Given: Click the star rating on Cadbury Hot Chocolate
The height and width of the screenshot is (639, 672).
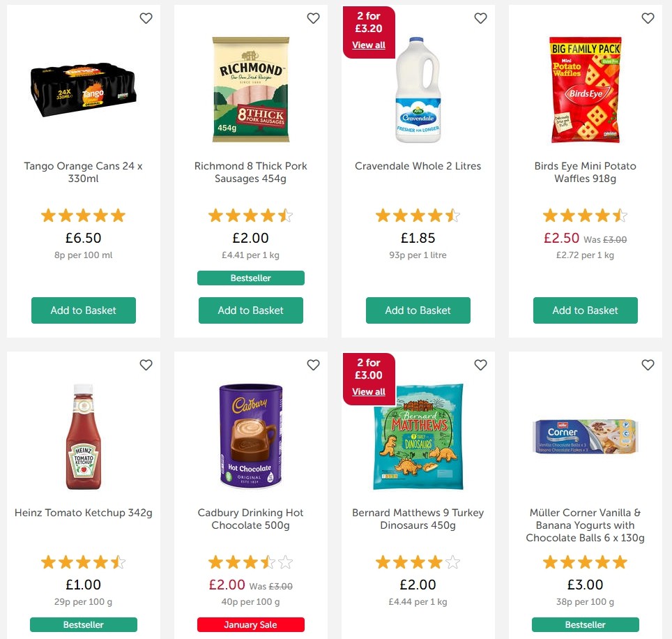Looking at the screenshot, I should pos(250,562).
